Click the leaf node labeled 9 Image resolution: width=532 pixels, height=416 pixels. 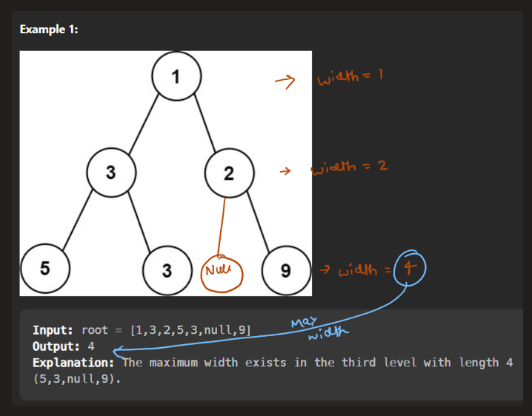[286, 270]
